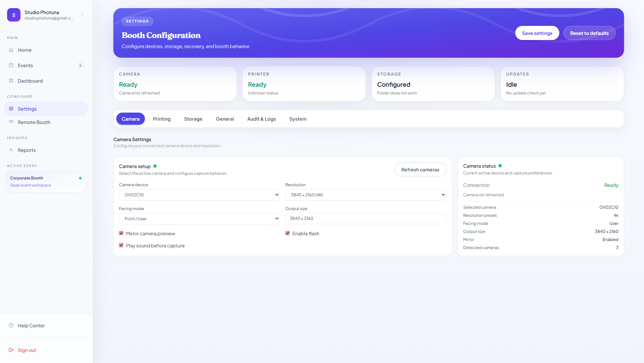The height and width of the screenshot is (363, 644).
Task: Click the Reports arrow icon
Action: (11, 150)
